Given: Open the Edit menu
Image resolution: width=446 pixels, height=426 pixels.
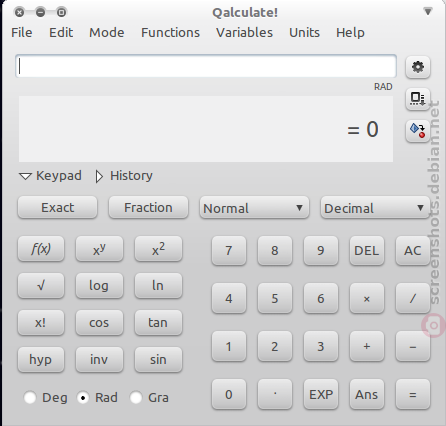Looking at the screenshot, I should click(x=61, y=33).
